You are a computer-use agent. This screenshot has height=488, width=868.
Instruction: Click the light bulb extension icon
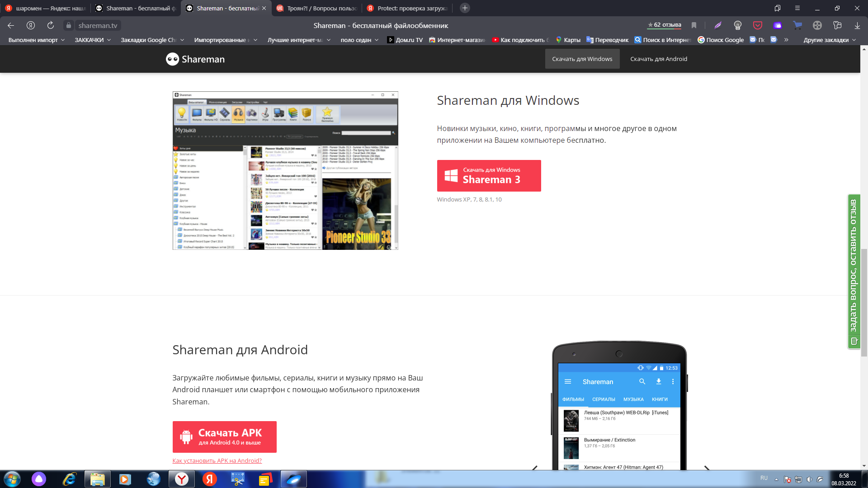[x=738, y=26]
